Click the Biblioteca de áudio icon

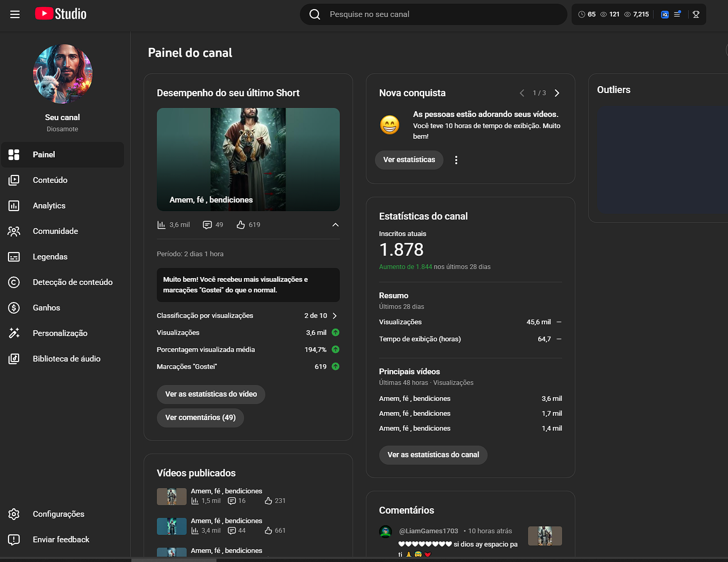[x=14, y=359]
